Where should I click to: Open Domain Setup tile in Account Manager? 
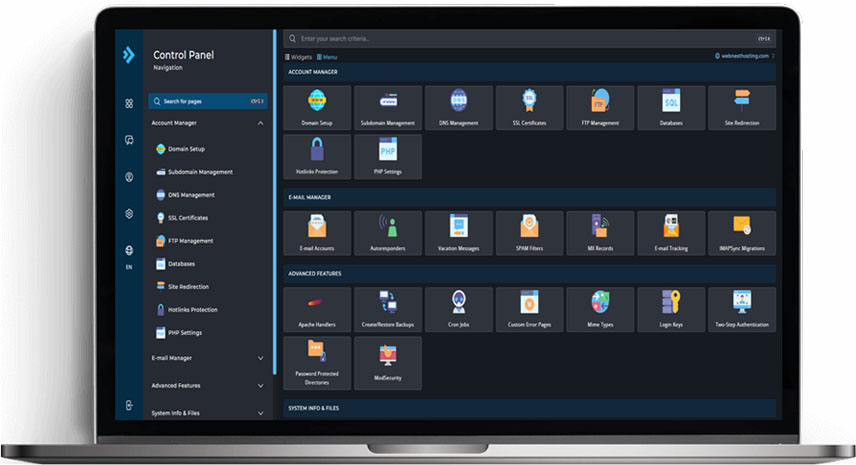coord(317,108)
